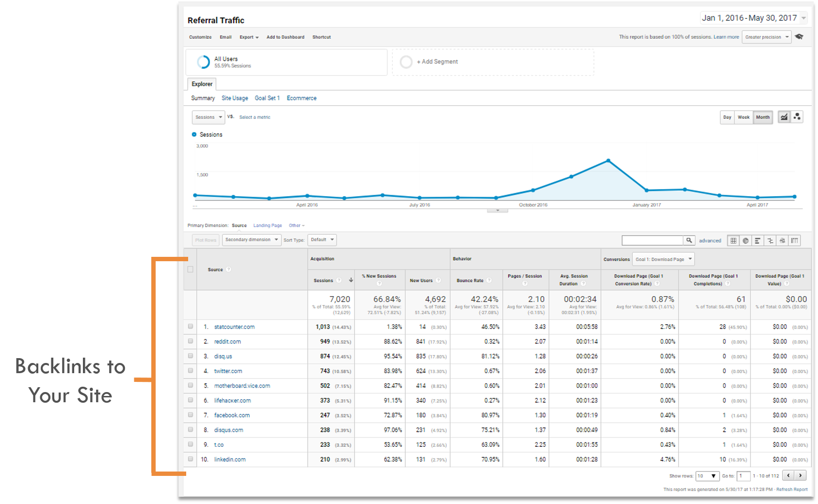Select the Pivot table view icon
Image resolution: width=818 pixels, height=504 pixels.
point(794,240)
